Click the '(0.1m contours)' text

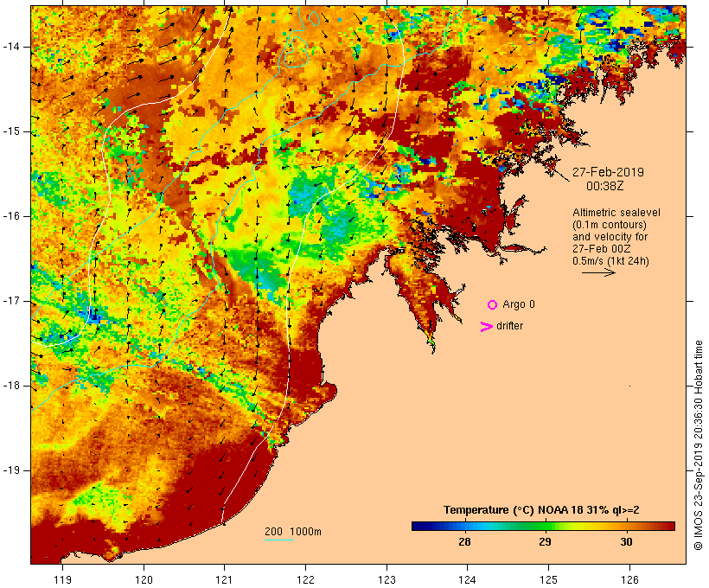pyautogui.click(x=610, y=225)
